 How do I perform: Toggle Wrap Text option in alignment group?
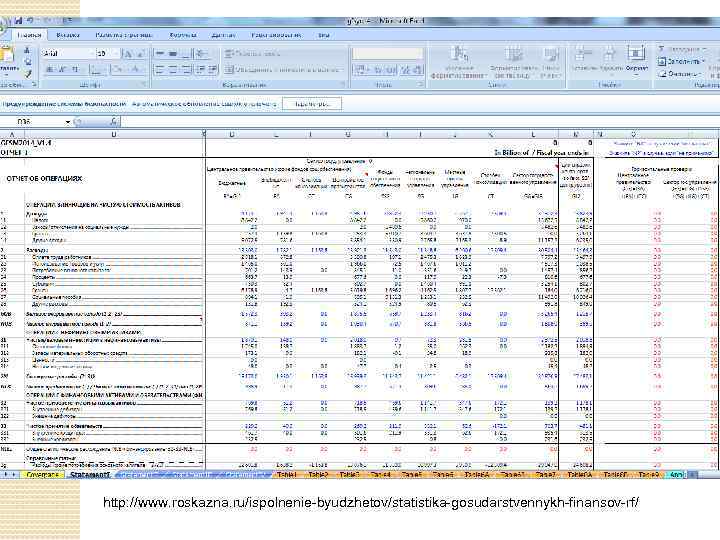253,54
